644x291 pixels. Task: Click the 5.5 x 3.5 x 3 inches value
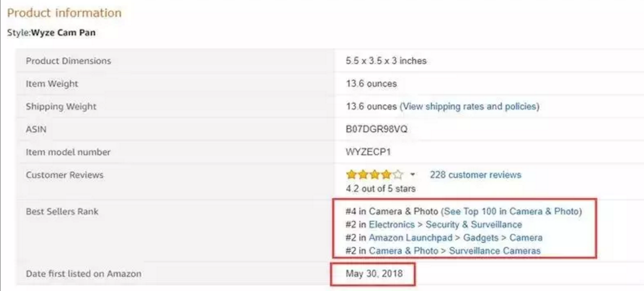386,61
